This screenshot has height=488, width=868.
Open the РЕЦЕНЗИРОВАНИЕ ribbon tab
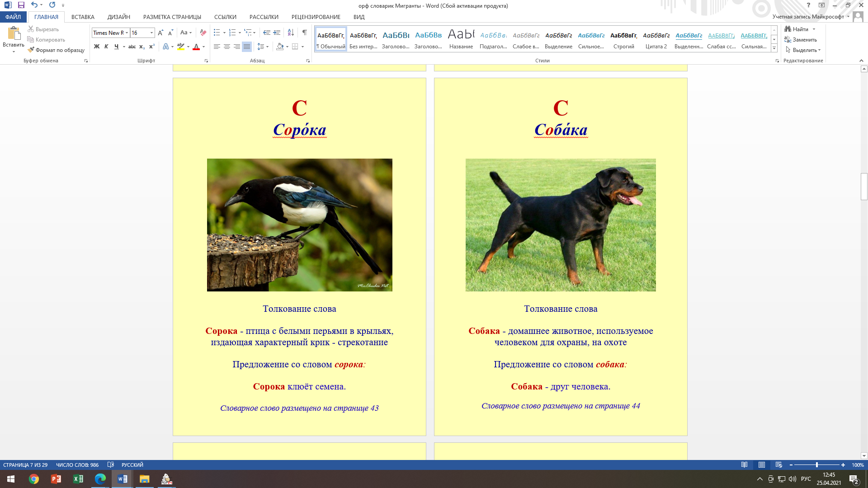pos(316,17)
